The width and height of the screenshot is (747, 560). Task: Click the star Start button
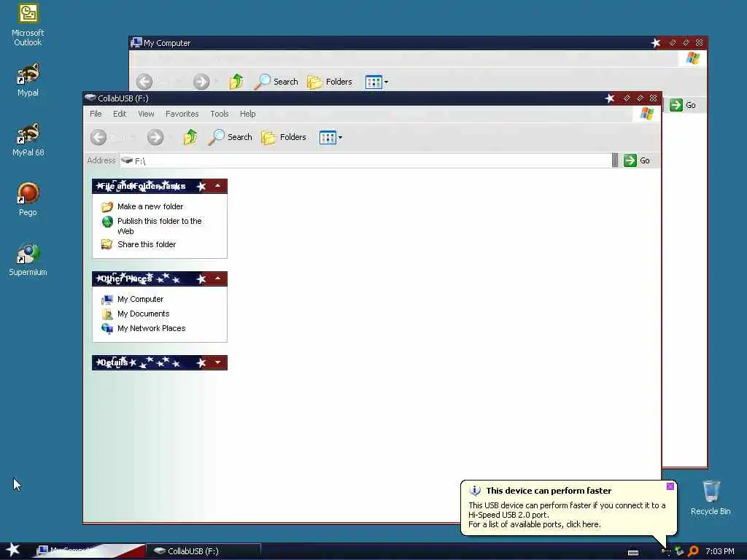pos(13,550)
